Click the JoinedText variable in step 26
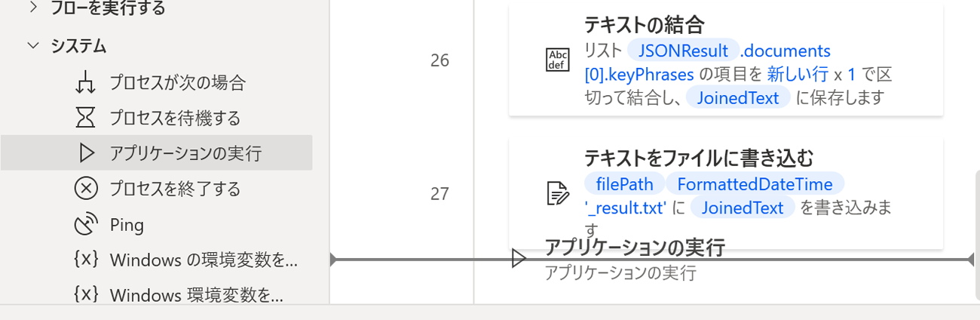This screenshot has width=980, height=320. tap(737, 97)
